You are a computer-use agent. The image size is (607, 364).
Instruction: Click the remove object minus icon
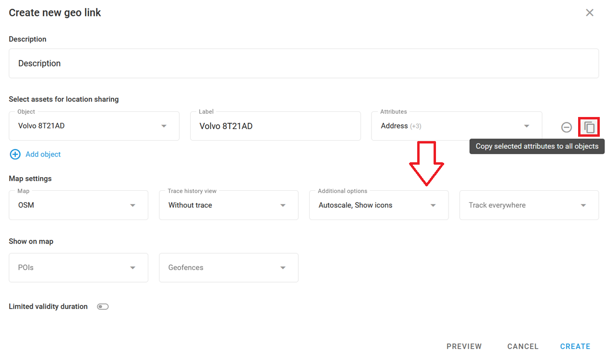(567, 127)
